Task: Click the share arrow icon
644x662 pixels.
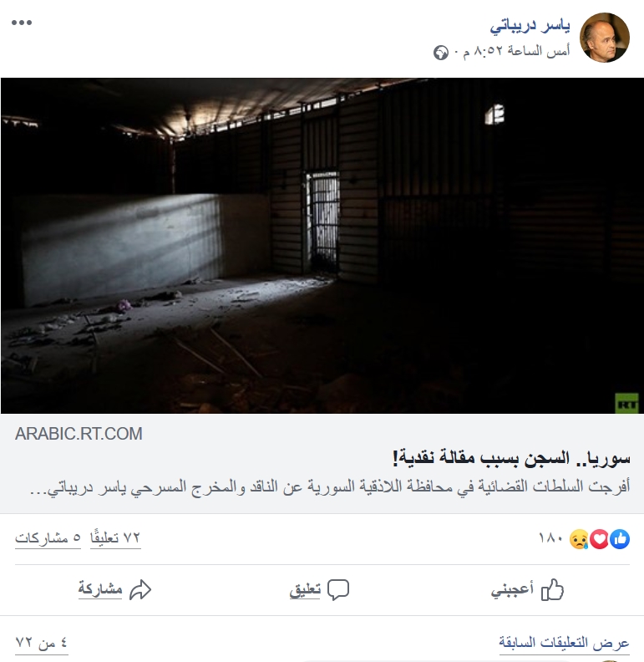Action: click(140, 590)
